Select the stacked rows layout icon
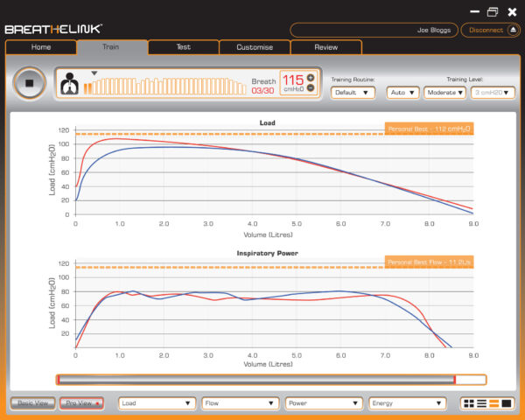 481,403
